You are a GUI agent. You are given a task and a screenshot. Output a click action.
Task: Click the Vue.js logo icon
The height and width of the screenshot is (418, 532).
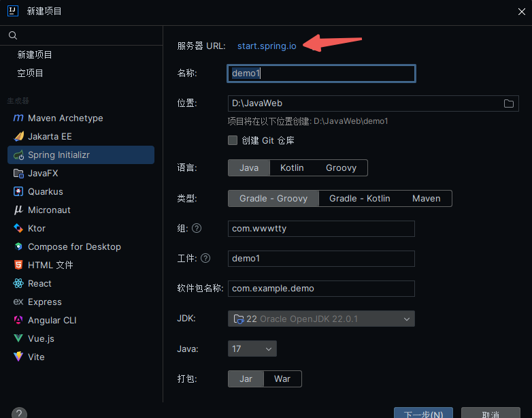coord(18,338)
